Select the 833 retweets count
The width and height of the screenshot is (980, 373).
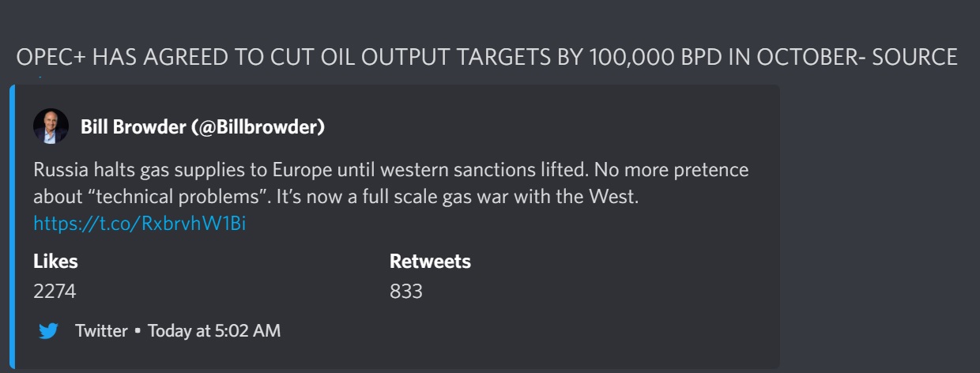tap(406, 291)
